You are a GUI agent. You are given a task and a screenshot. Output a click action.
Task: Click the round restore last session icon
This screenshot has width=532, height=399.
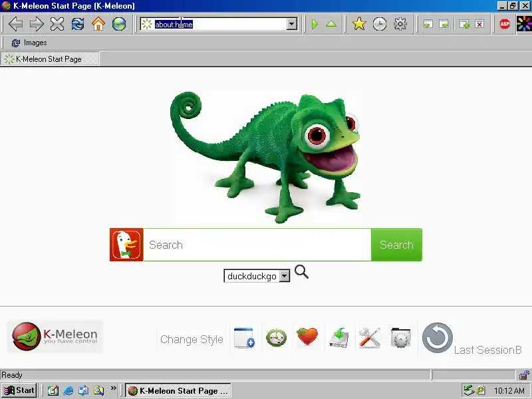[438, 338]
